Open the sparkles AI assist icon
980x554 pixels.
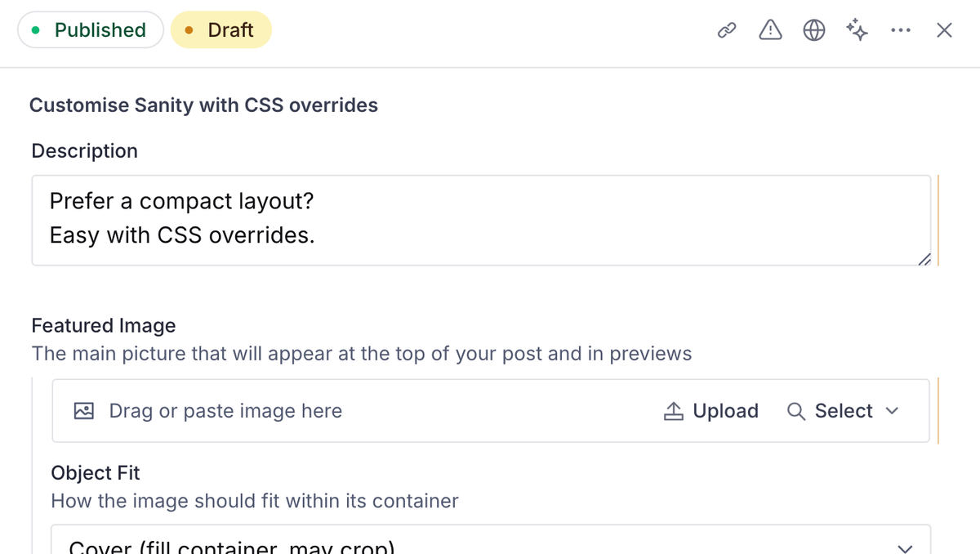pyautogui.click(x=857, y=30)
